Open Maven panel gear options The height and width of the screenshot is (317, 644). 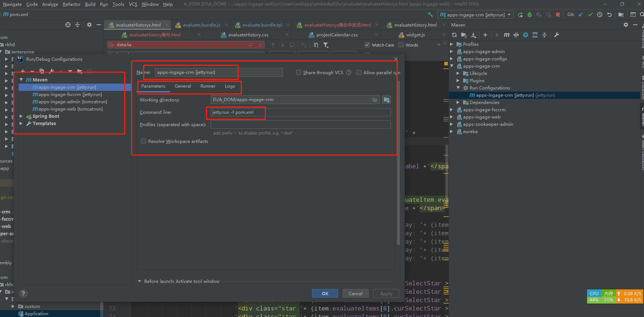(625, 25)
